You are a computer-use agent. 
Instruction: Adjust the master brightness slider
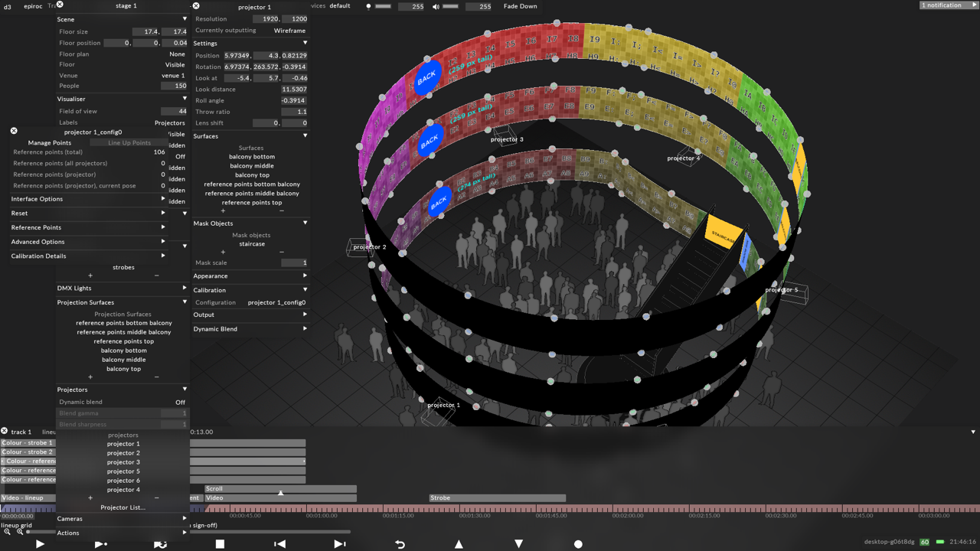[x=383, y=6]
